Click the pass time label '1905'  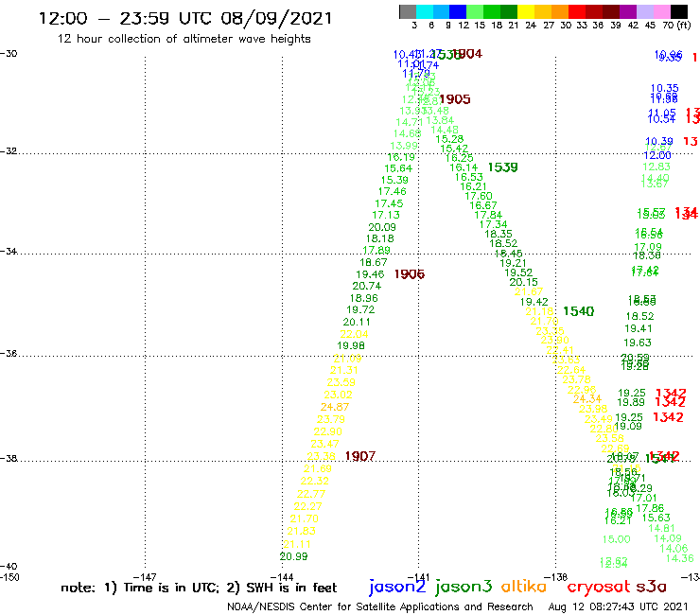pos(455,99)
